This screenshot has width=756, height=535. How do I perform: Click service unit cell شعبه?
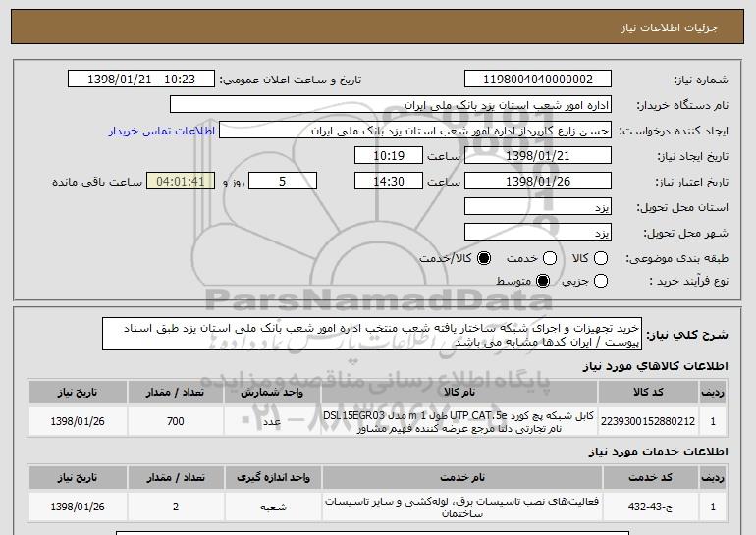point(273,507)
